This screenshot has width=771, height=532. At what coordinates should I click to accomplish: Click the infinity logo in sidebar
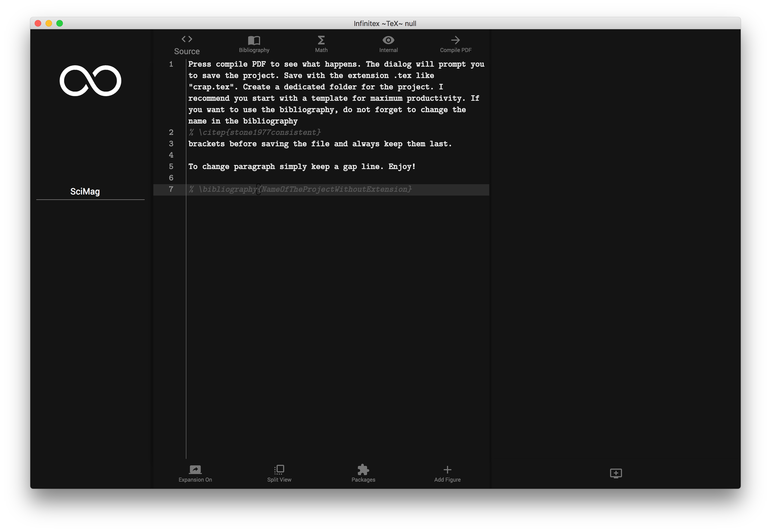tap(90, 81)
